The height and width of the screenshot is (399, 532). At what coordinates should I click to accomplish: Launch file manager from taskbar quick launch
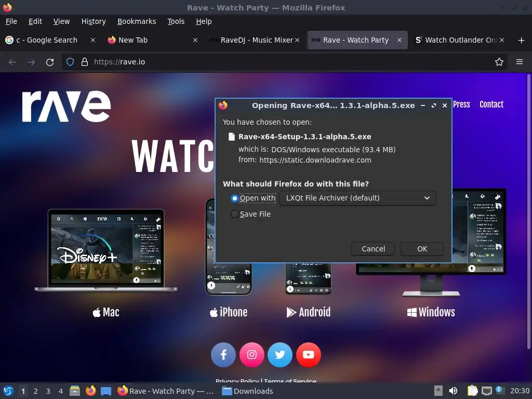pyautogui.click(x=75, y=391)
